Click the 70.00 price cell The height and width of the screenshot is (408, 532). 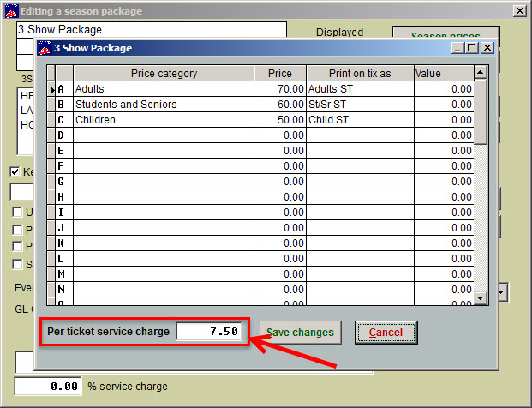[280, 89]
